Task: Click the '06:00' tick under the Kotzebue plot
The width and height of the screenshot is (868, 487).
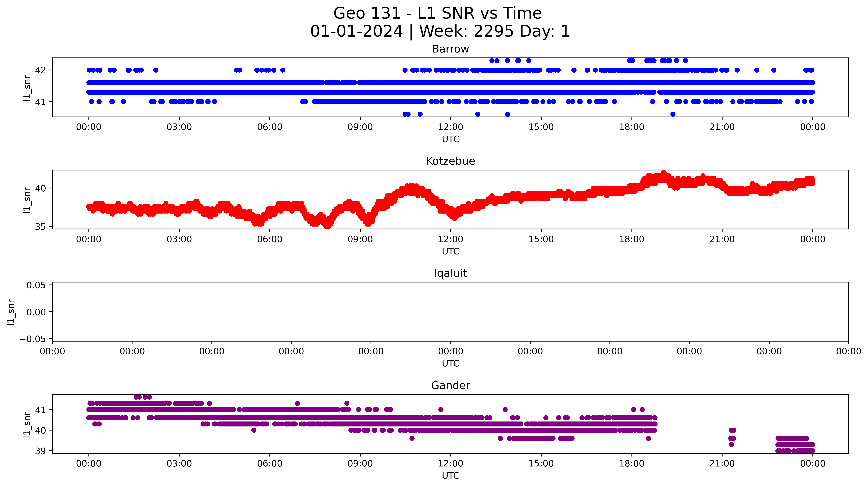Action: pos(270,239)
